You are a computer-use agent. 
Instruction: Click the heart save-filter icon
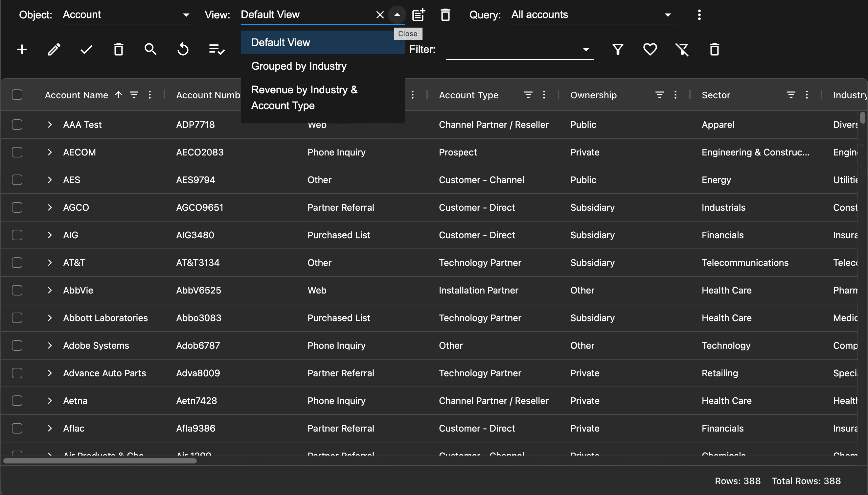pyautogui.click(x=650, y=50)
